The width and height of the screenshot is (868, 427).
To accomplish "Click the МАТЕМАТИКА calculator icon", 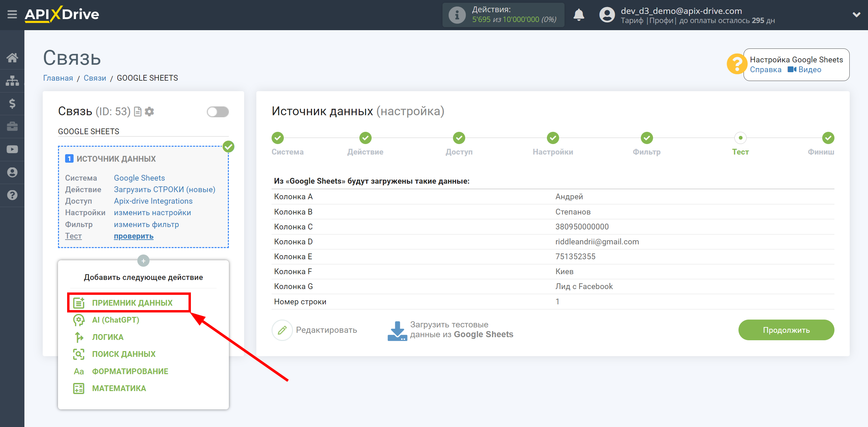I will (79, 388).
